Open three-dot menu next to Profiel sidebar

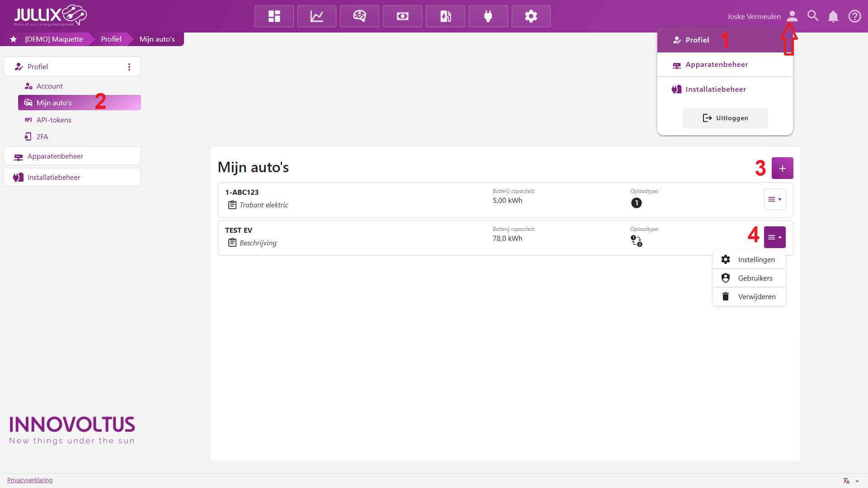point(129,67)
